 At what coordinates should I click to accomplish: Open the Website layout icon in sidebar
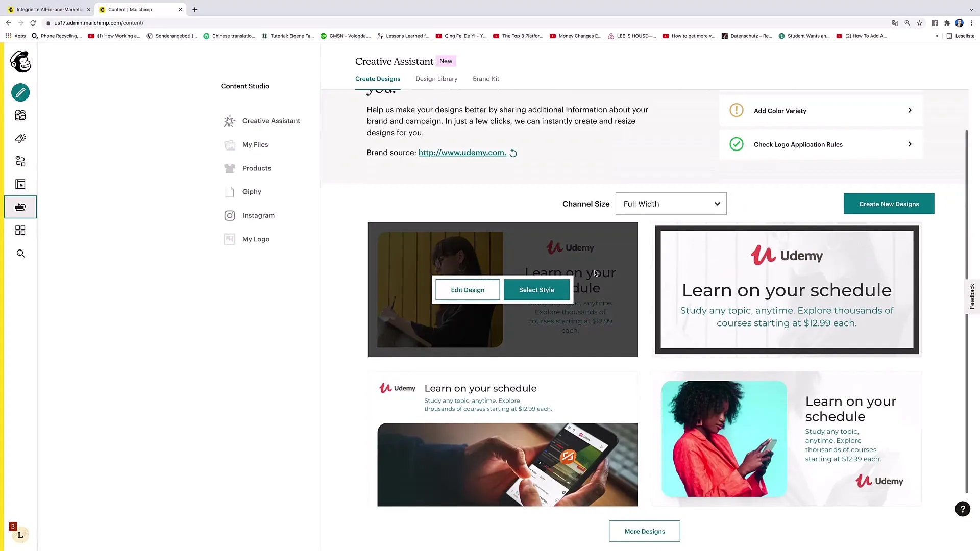pos(20,184)
